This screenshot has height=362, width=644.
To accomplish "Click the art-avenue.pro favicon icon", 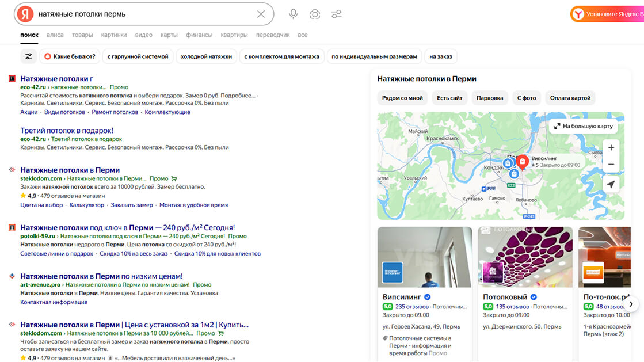I will [12, 276].
